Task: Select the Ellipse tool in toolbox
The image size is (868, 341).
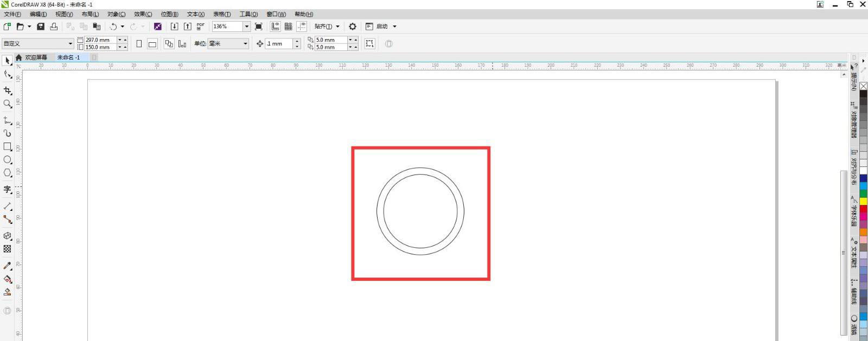Action: tap(8, 160)
